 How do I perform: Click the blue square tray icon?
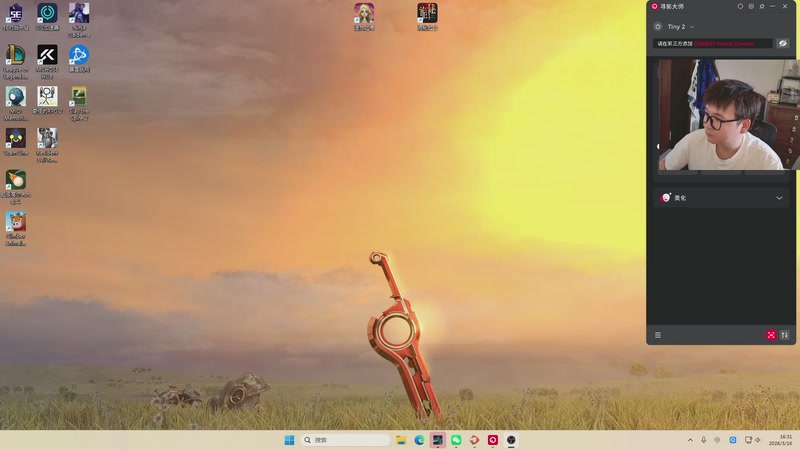733,440
